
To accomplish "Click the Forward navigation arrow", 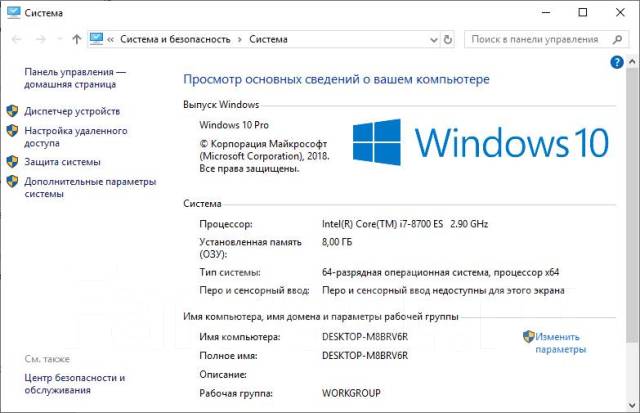I will coord(40,39).
